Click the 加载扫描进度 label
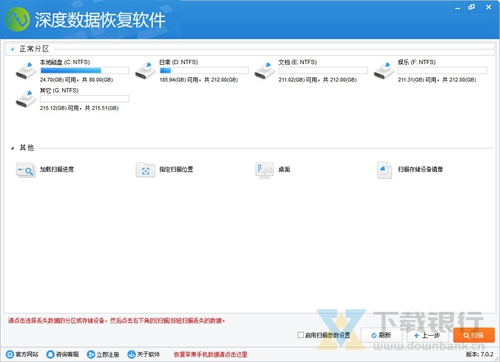The height and width of the screenshot is (362, 500). pyautogui.click(x=57, y=170)
